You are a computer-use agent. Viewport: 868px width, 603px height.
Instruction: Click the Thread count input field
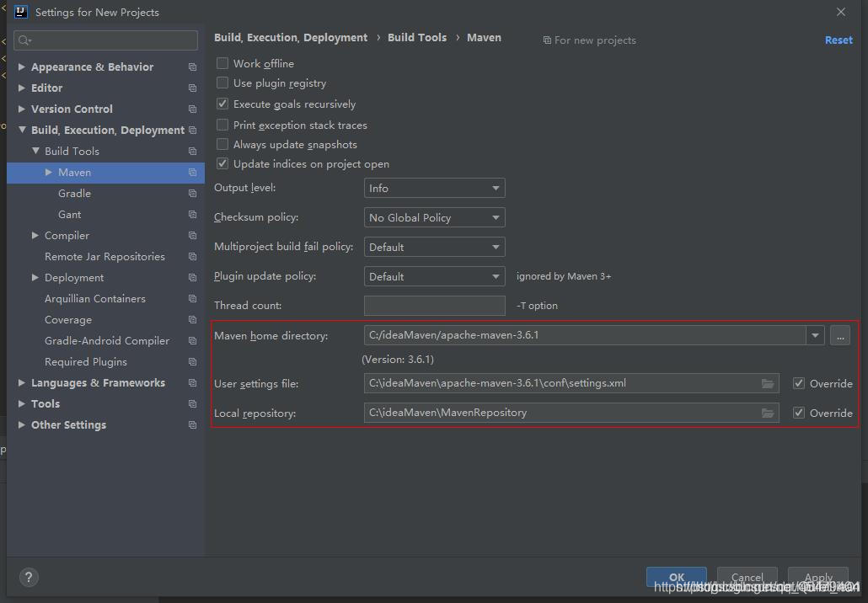coord(435,306)
